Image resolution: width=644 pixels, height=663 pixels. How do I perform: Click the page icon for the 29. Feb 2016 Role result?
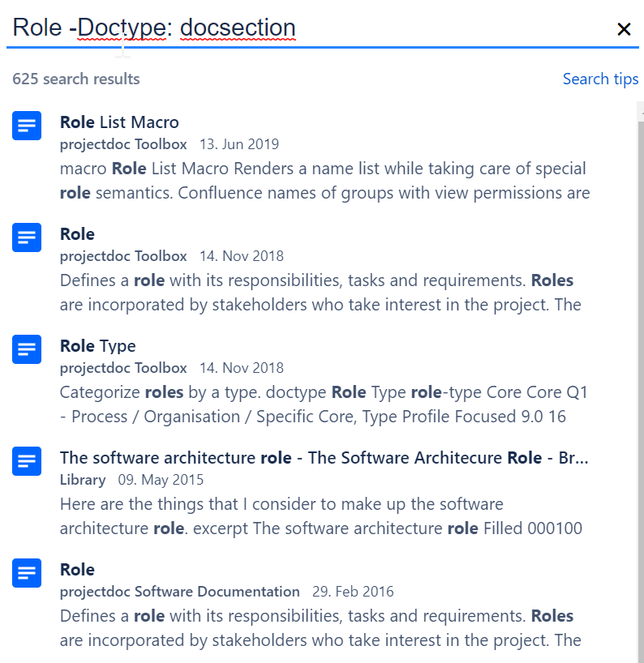27,573
